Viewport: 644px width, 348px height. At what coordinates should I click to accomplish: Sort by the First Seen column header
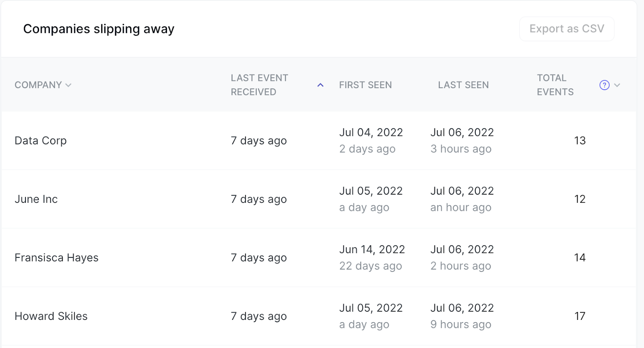coord(365,85)
